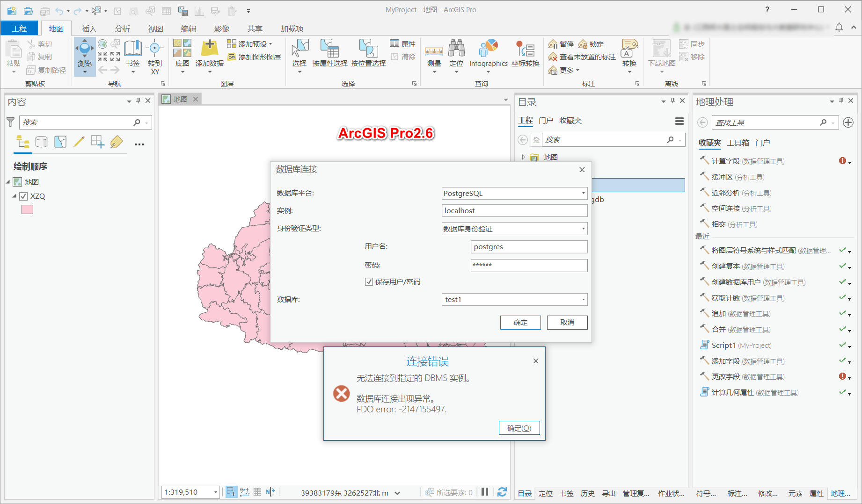Click Add Graphics Layer (添加图形图层)
The width and height of the screenshot is (862, 504).
[254, 57]
